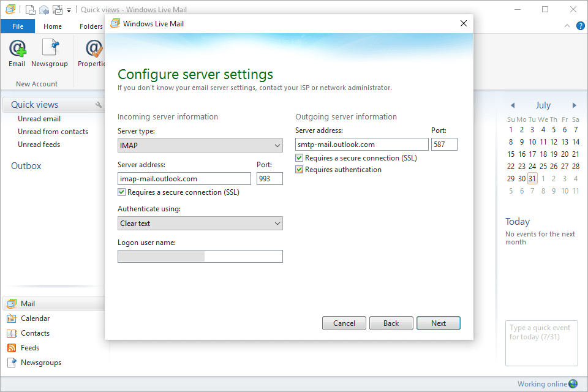Switch to the Folders ribbon tab
Screen dimensions: 588x392
91,26
